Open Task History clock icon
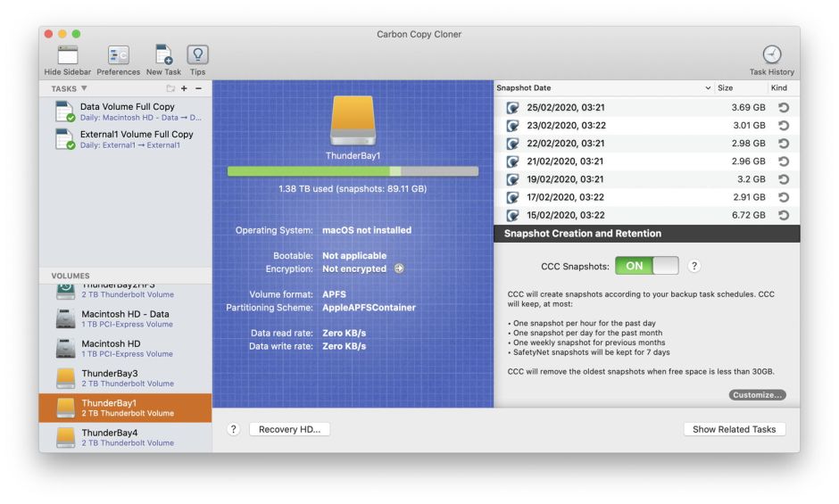This screenshot has width=839, height=504. tap(771, 55)
